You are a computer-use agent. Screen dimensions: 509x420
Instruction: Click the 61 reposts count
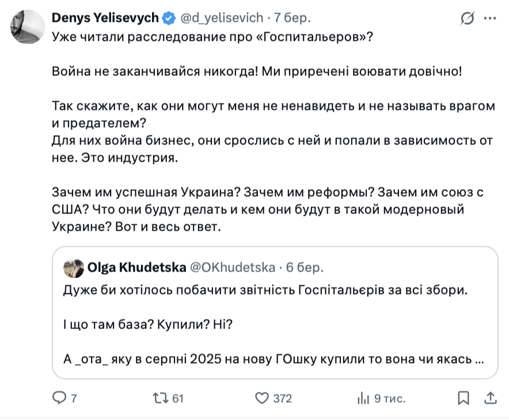pos(177,398)
